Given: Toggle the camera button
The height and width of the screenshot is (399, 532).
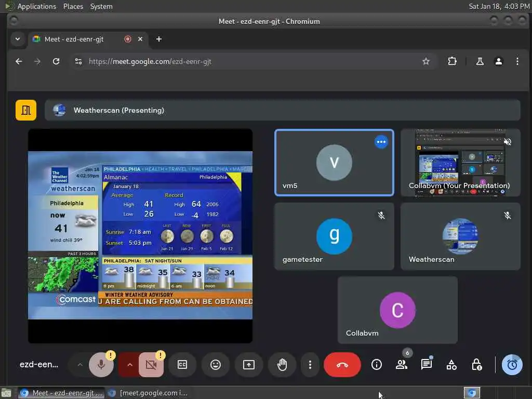Looking at the screenshot, I should click(151, 365).
